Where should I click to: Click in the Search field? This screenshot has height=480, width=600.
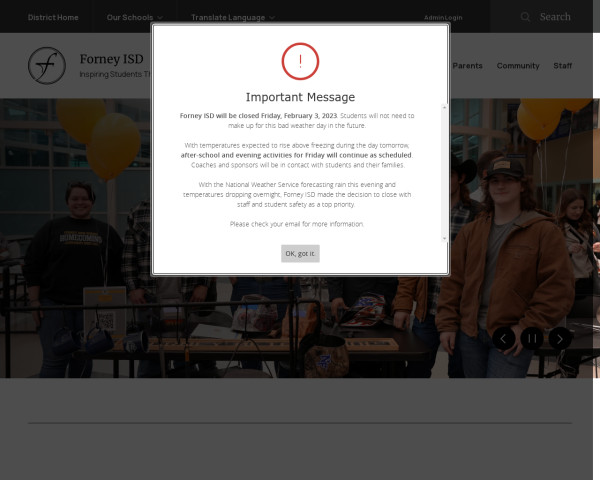556,17
